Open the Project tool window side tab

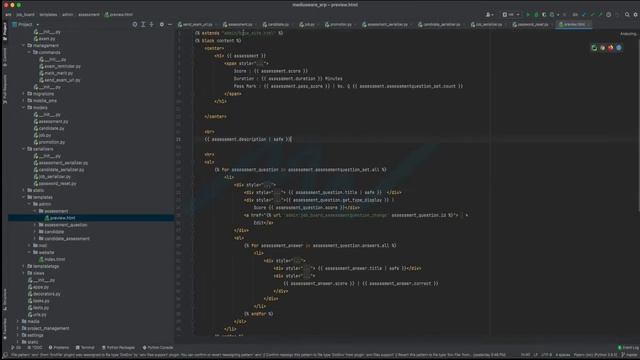4,31
